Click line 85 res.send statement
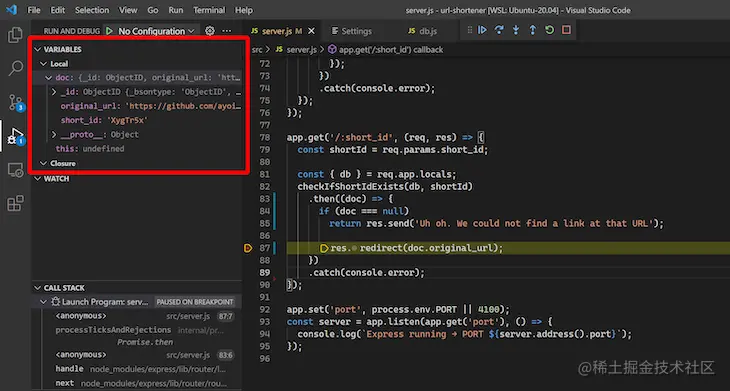The width and height of the screenshot is (730, 391). (x=496, y=223)
